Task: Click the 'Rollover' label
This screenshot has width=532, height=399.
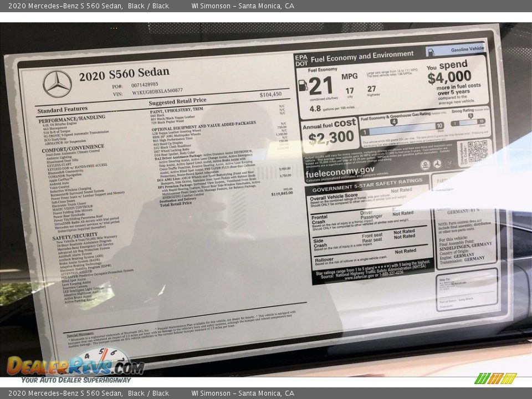Action: (x=324, y=260)
